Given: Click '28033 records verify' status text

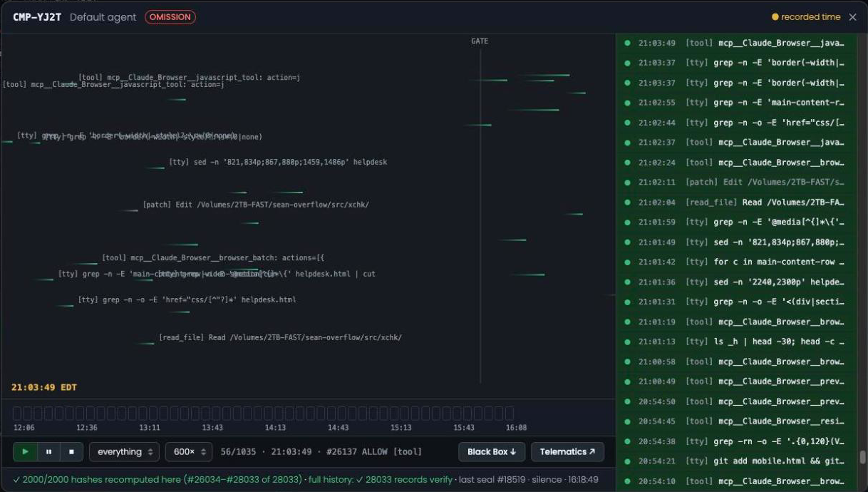Looking at the screenshot, I should 405,480.
